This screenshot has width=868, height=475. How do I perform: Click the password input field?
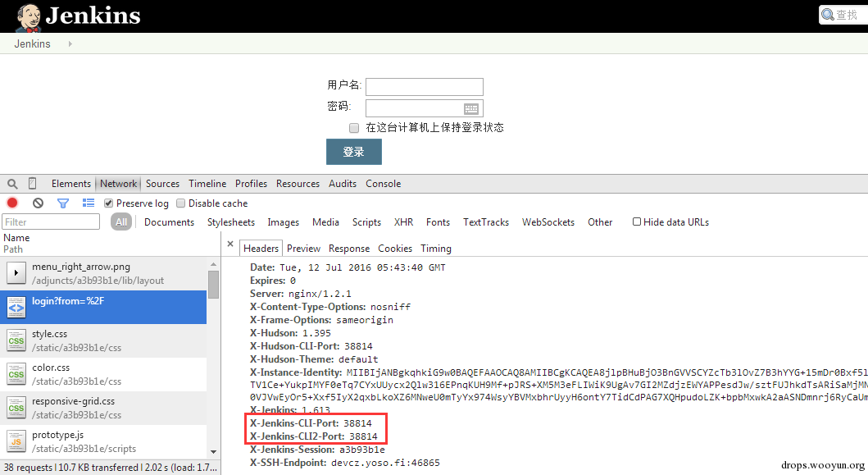(x=425, y=108)
